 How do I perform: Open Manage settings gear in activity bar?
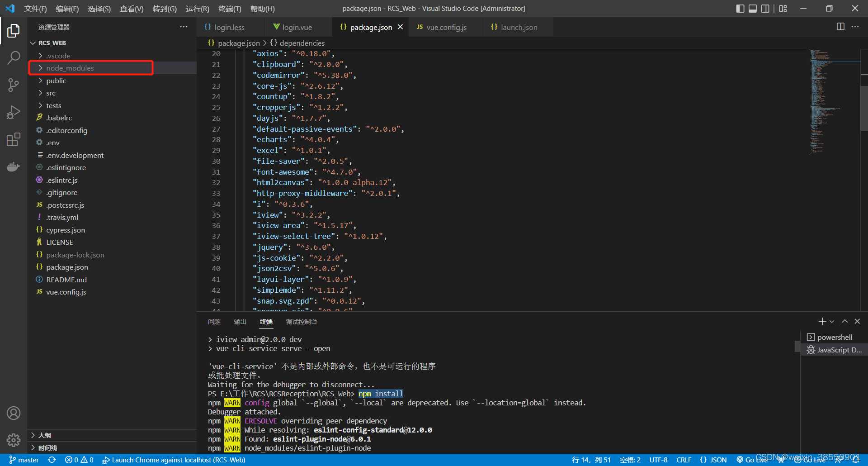[x=14, y=440]
